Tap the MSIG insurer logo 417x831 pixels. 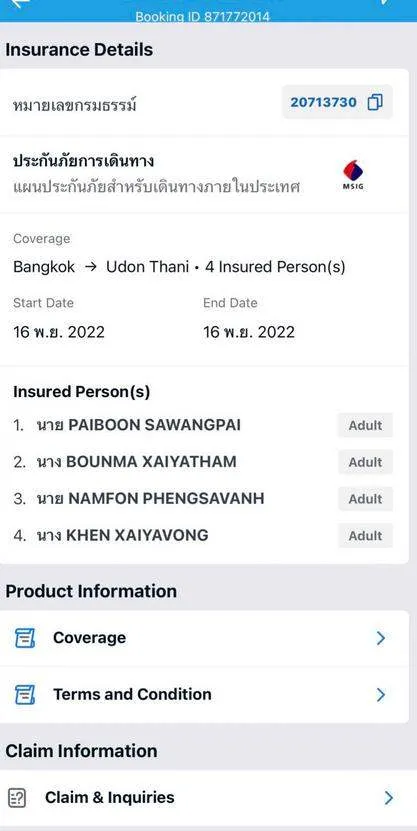click(353, 175)
